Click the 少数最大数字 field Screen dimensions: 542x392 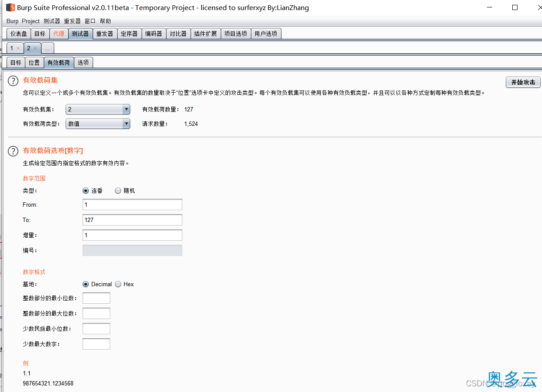(96, 344)
